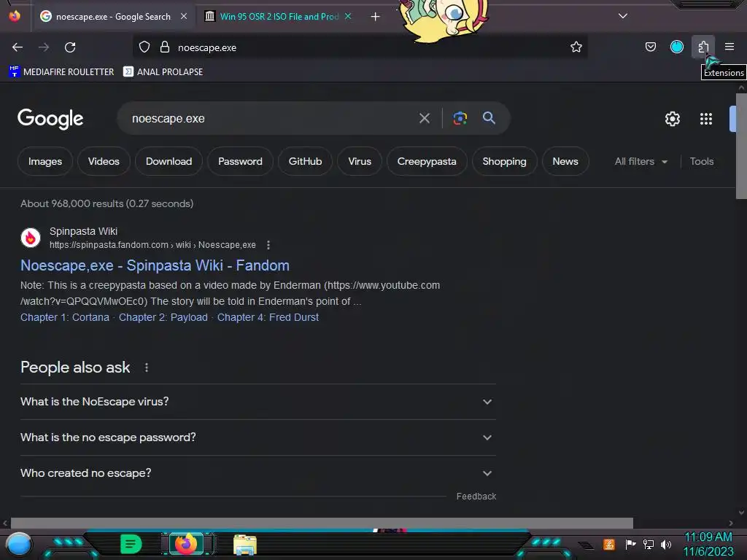Select the noescape.exe Google Search tab
The image size is (747, 560).
coord(113,16)
